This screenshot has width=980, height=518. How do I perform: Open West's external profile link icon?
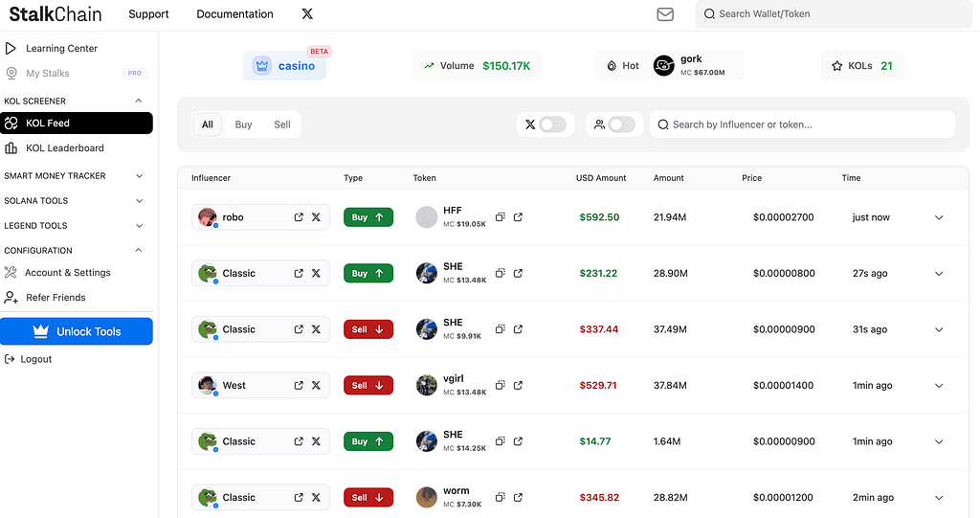click(299, 385)
